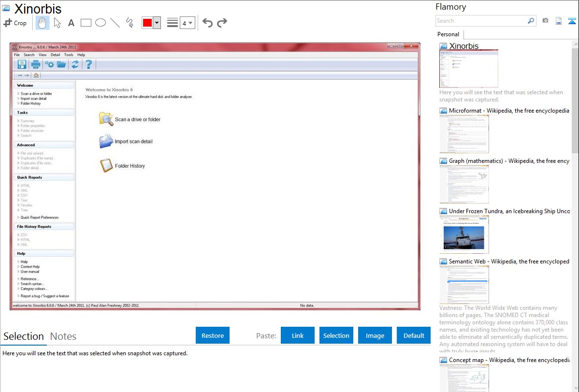Select the arrow pointer tool

pos(57,23)
